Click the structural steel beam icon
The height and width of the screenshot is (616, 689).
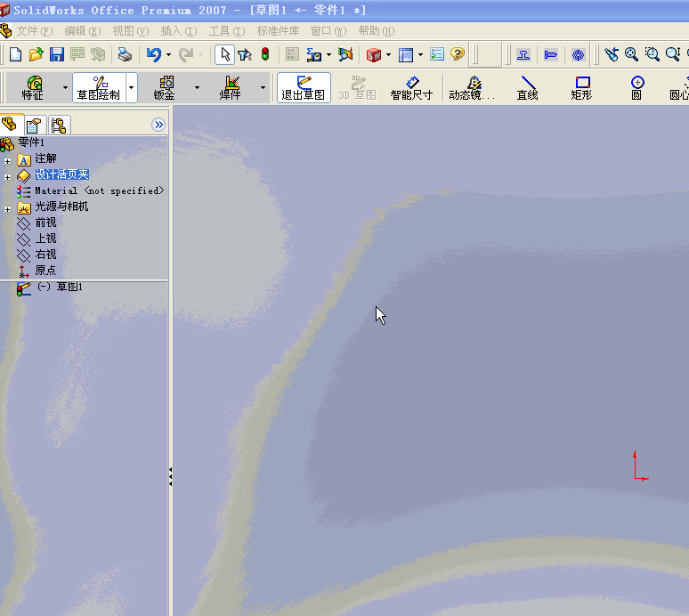coord(523,55)
